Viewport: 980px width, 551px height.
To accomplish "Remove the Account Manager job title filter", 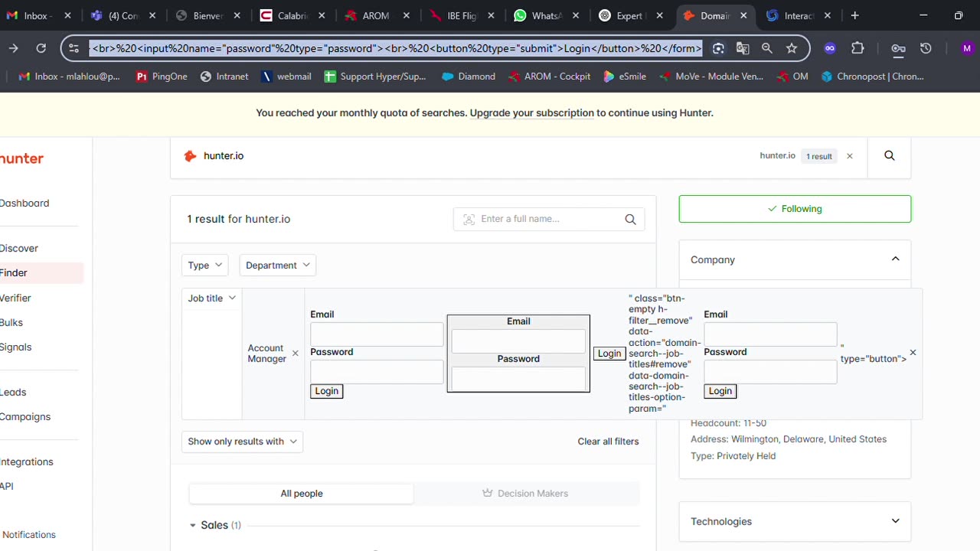I will point(296,354).
